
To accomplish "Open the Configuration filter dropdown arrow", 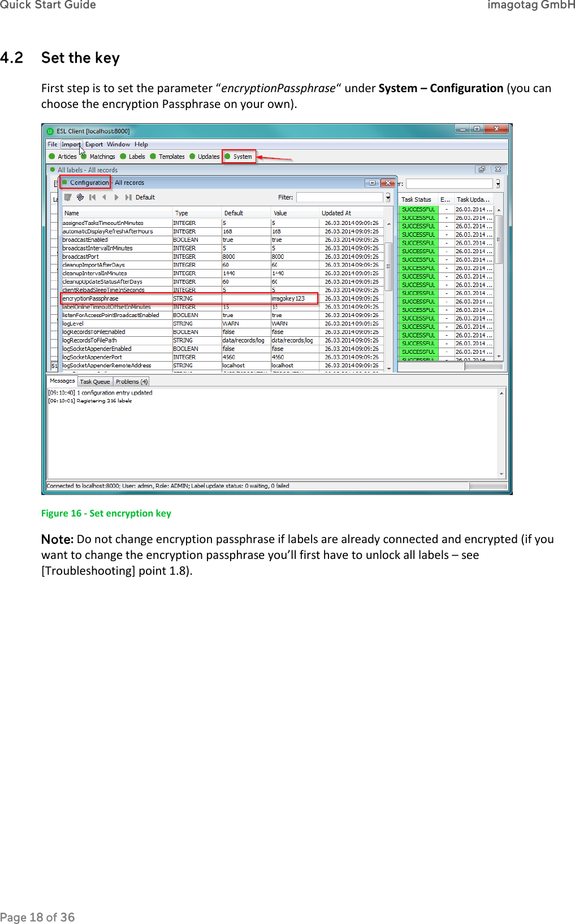I will tap(388, 197).
